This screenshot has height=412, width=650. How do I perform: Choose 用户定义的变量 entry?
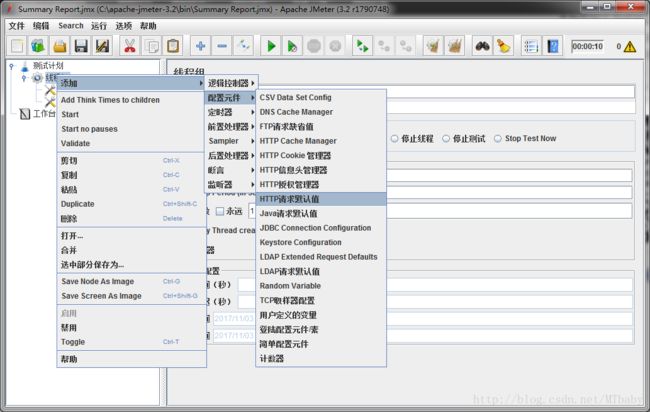(321, 315)
